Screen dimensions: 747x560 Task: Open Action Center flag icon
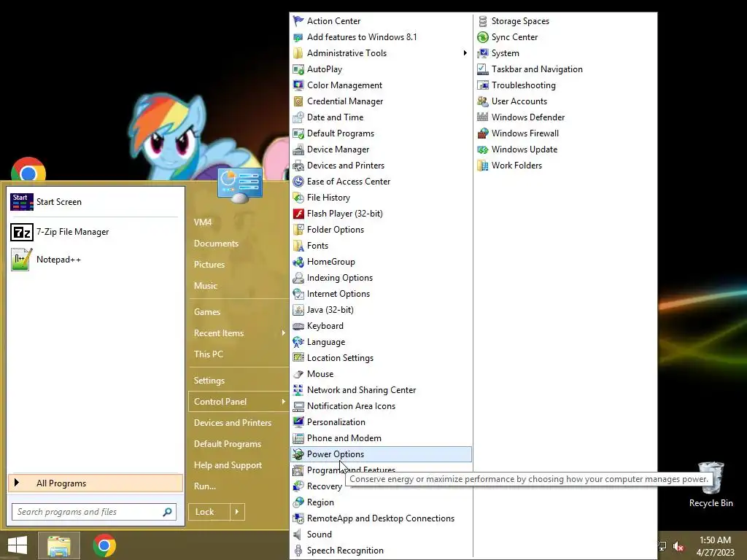coord(298,21)
